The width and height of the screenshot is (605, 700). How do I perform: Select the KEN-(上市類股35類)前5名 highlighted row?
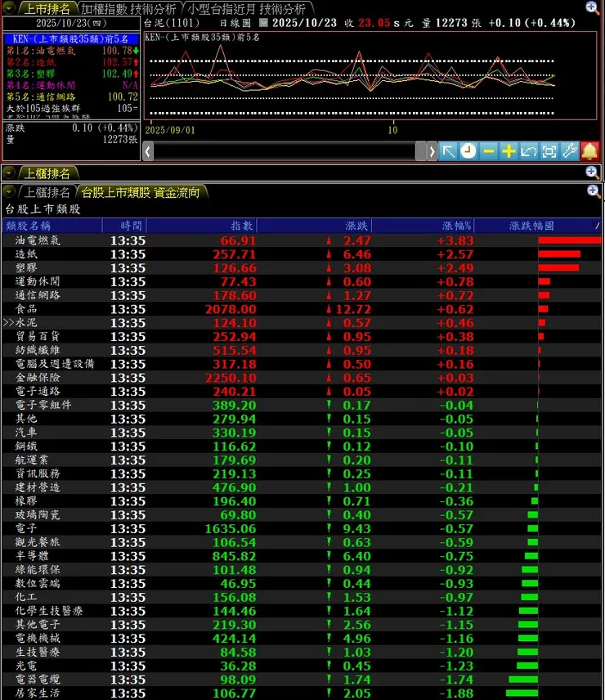tap(71, 39)
